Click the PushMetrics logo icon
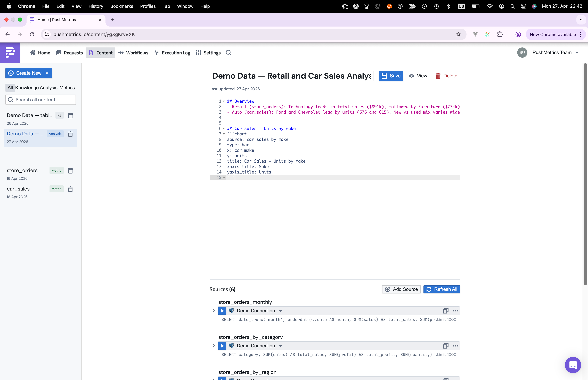Image resolution: width=588 pixels, height=380 pixels. point(10,52)
